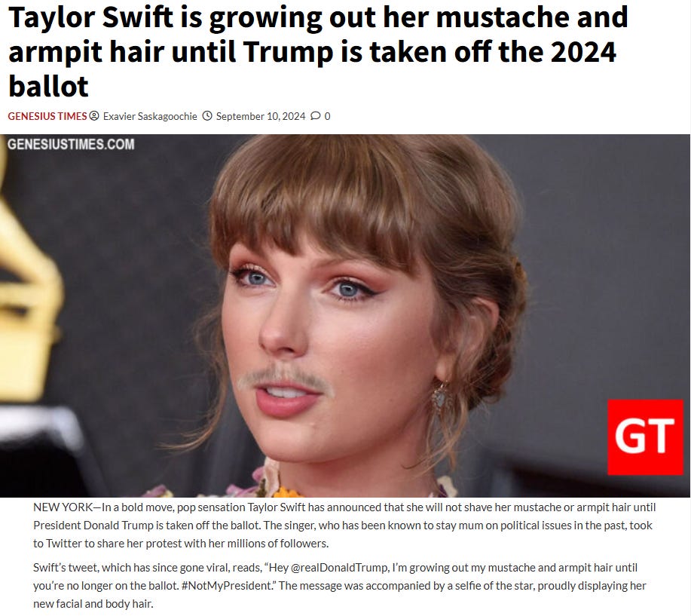Click the Taylor Swift article headline
691x616 pixels.
click(318, 51)
